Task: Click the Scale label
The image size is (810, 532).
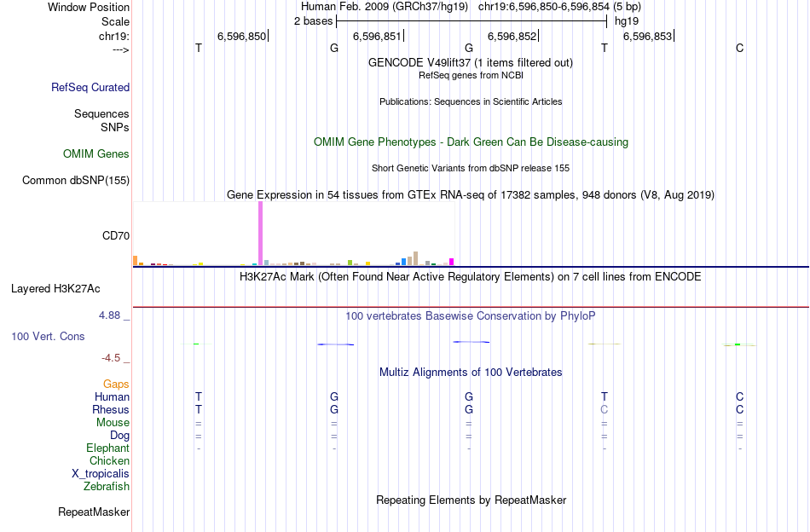Action: [116, 21]
